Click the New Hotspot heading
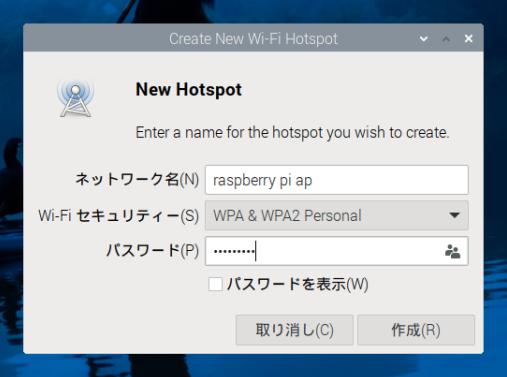The image size is (507, 377). pos(189,90)
